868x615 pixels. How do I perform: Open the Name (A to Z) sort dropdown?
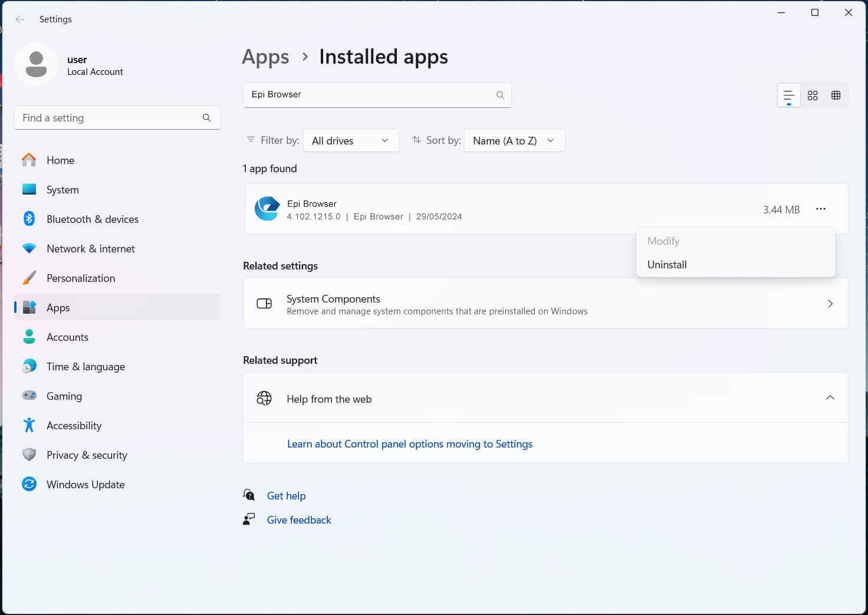coord(515,140)
